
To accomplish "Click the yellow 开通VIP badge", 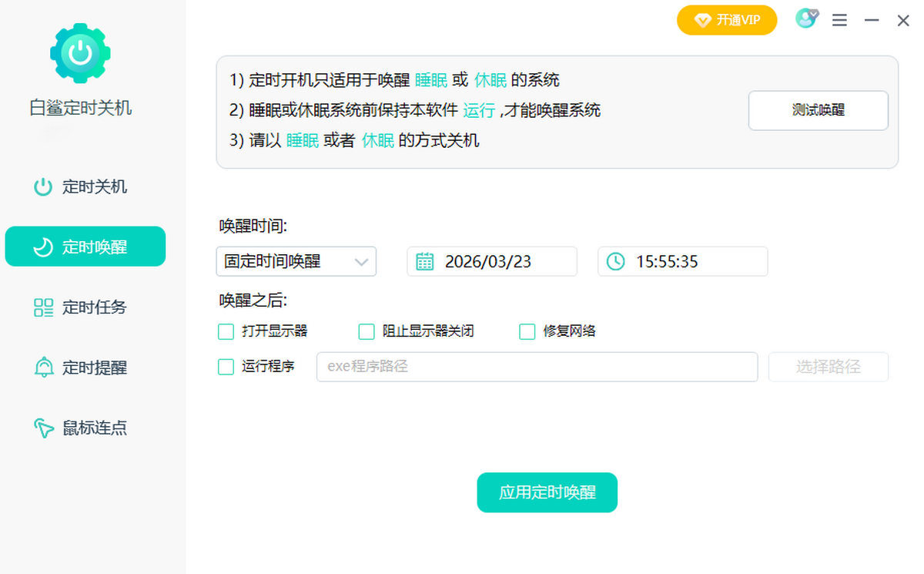I will 726,20.
